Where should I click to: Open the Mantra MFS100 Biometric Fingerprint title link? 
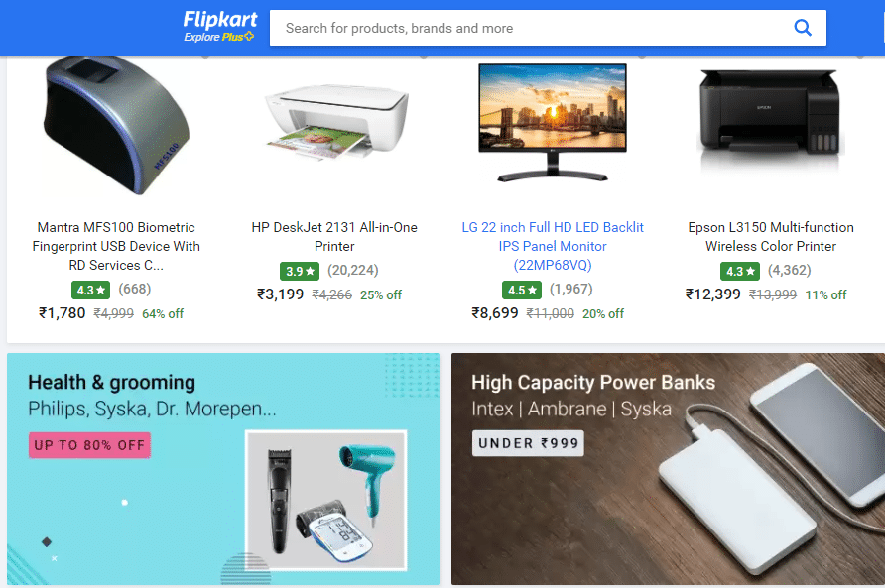click(116, 246)
